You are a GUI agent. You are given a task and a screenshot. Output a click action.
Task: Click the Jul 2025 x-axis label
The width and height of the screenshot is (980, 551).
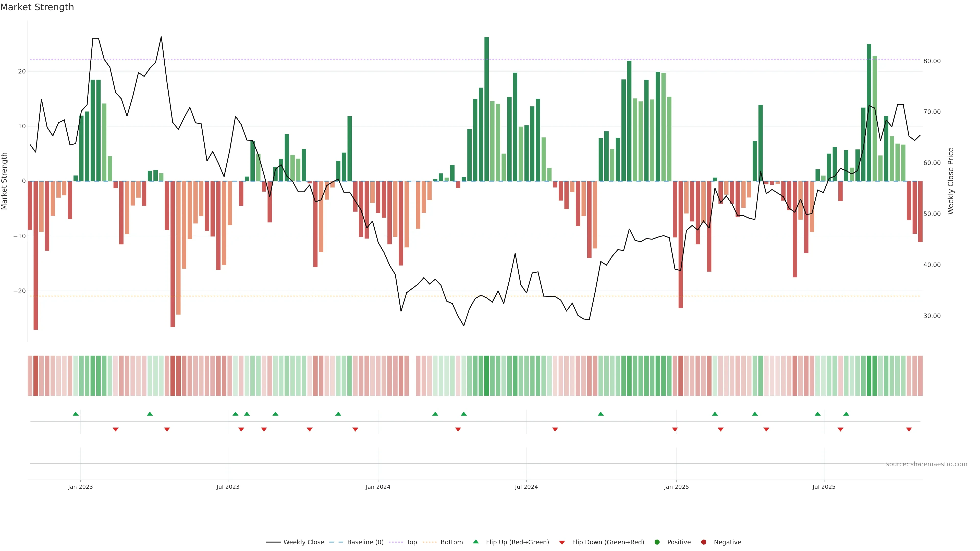pos(824,487)
